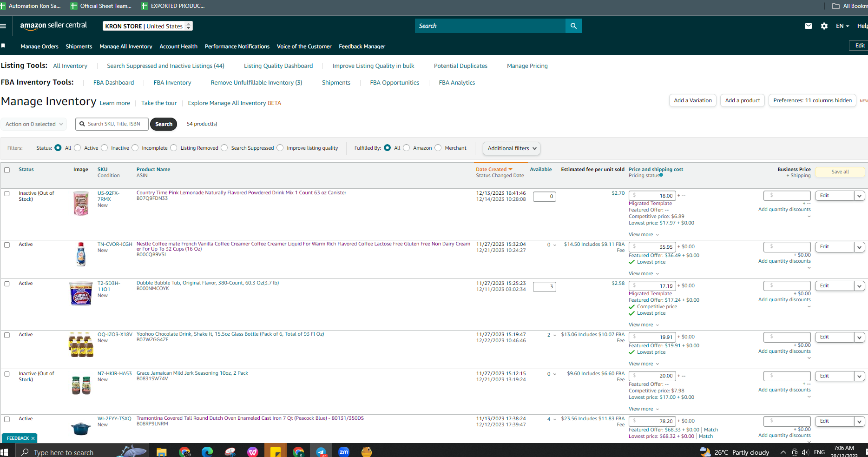
Task: Open File Explorer in taskbar
Action: click(161, 452)
